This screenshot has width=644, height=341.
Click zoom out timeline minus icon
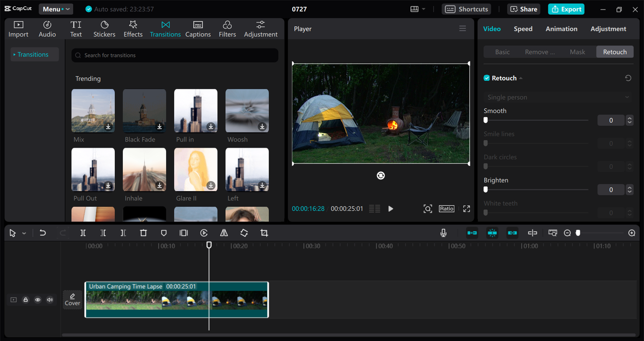point(568,233)
